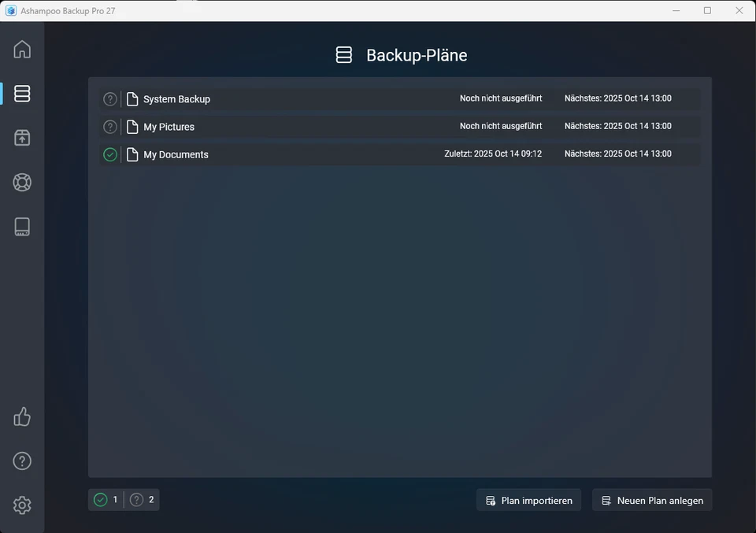Image resolution: width=756 pixels, height=533 pixels.
Task: Click the Plan importieren button
Action: [528, 500]
